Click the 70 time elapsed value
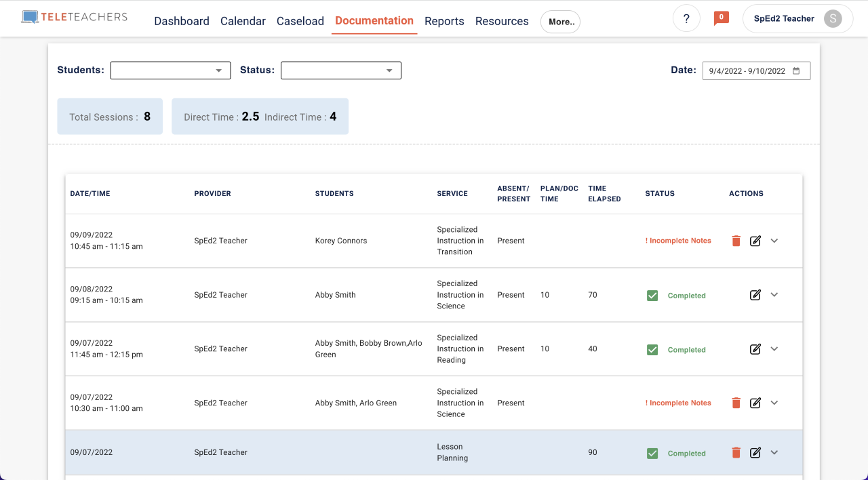The image size is (868, 480). click(x=593, y=295)
